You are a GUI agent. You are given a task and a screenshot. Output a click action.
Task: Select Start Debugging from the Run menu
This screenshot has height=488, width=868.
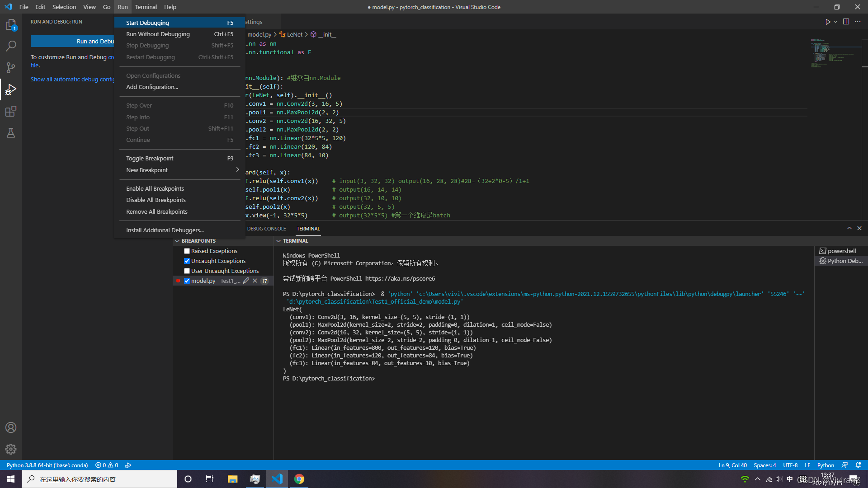click(x=147, y=23)
